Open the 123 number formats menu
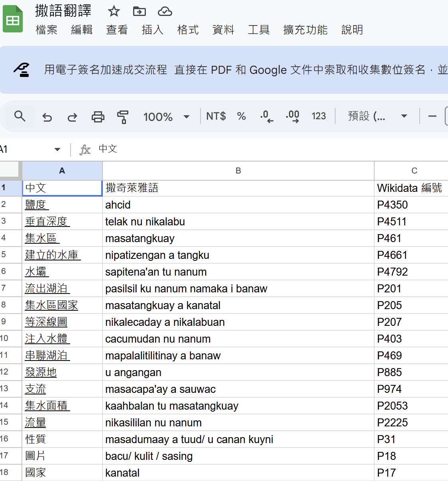The height and width of the screenshot is (481, 448). coord(318,116)
